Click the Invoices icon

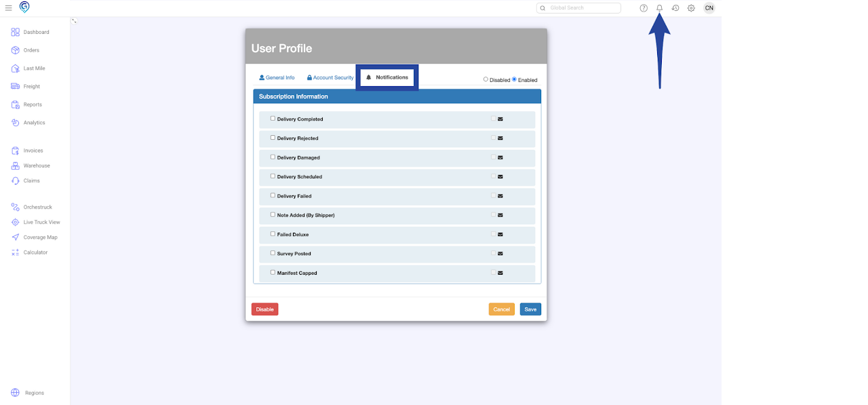16,151
